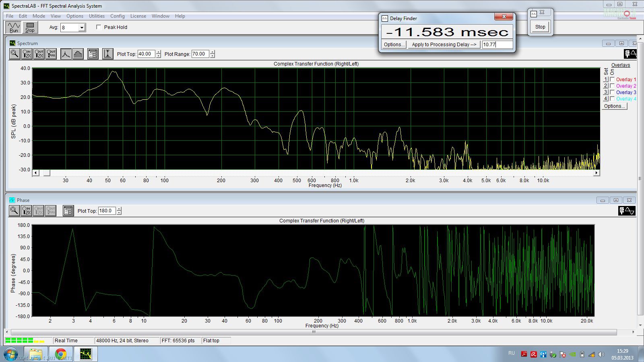Enable Overlay 2 checkbox
644x362 pixels.
click(x=612, y=86)
